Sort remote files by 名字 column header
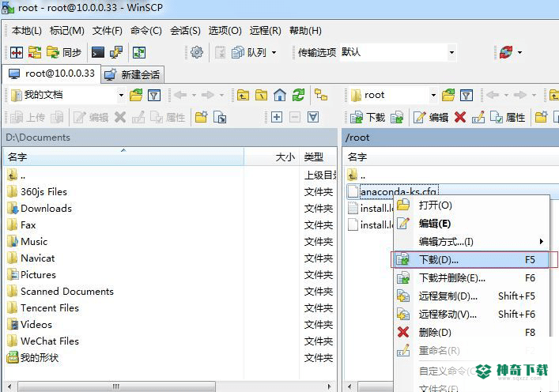Viewport: 559px width, 392px height. [451, 157]
